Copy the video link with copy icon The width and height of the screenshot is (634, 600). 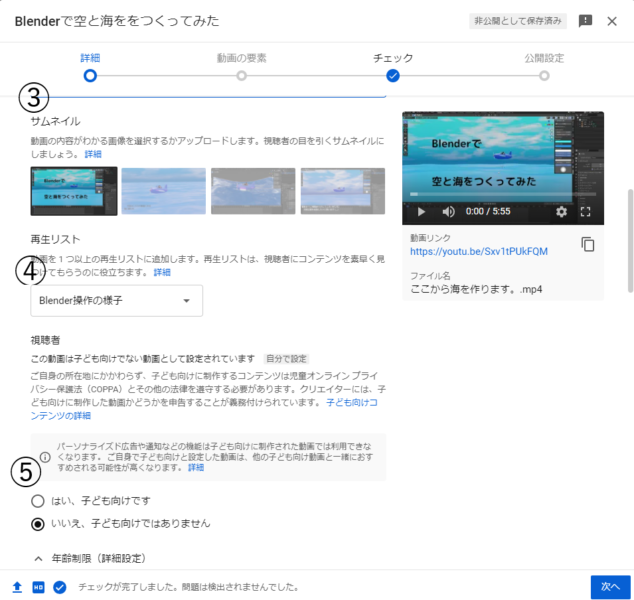[x=588, y=244]
